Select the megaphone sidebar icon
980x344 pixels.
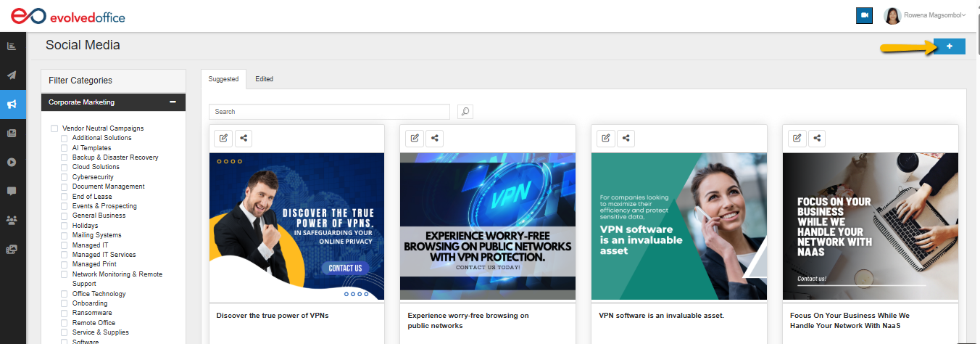(12, 105)
